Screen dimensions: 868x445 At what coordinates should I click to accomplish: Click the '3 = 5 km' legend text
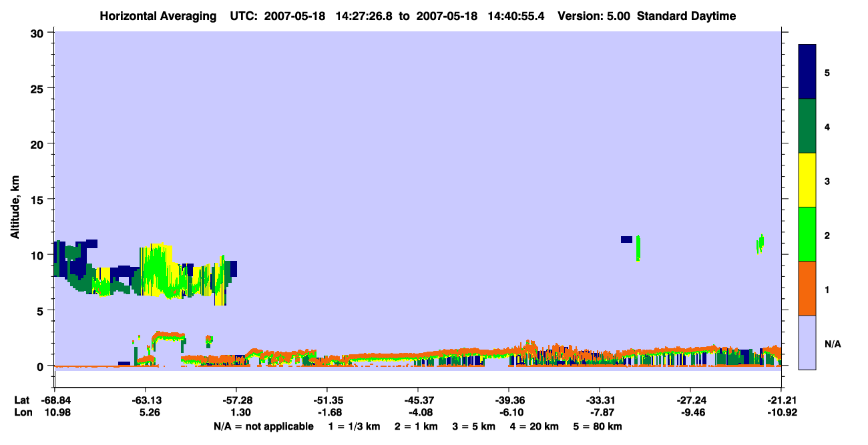[473, 426]
